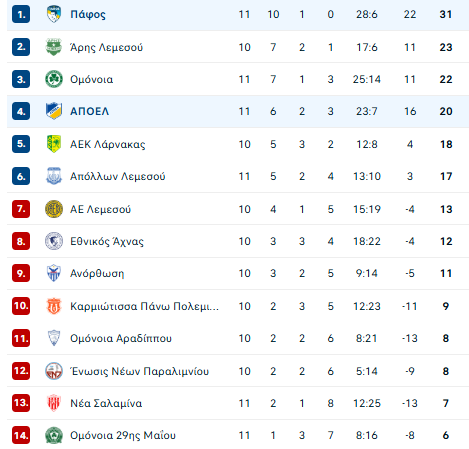The height and width of the screenshot is (449, 469).
Task: Click the Άρης Λεμεσού club logo
Action: [x=54, y=47]
